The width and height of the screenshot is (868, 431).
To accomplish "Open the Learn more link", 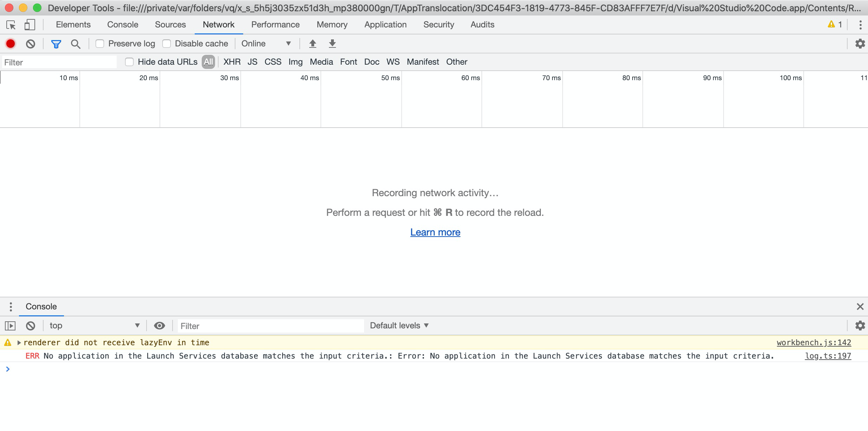I will click(435, 232).
